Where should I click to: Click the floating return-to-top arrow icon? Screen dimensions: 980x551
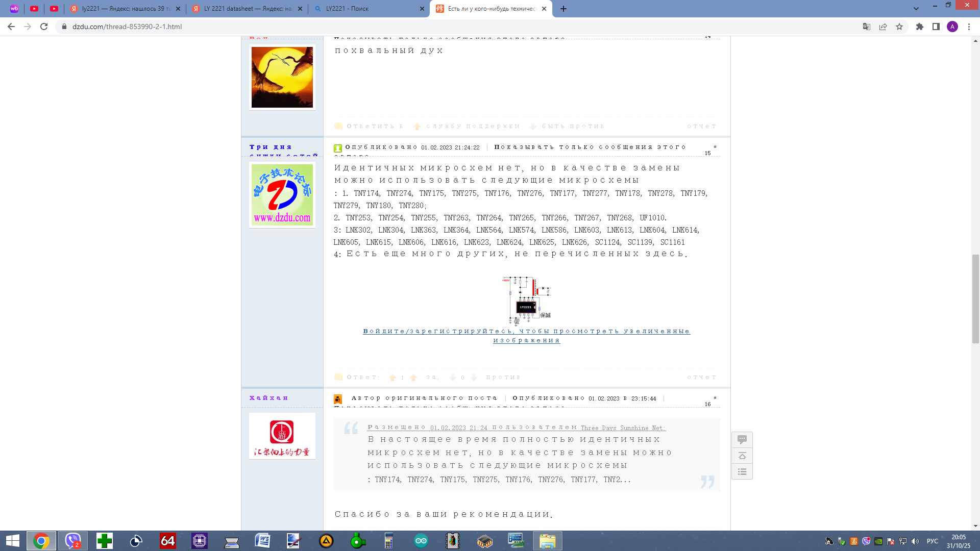pyautogui.click(x=742, y=456)
